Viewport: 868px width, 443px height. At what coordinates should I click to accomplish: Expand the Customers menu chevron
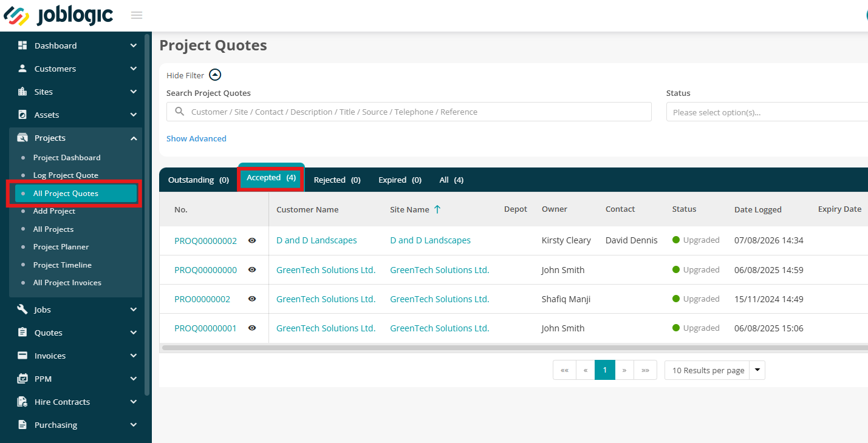(134, 69)
